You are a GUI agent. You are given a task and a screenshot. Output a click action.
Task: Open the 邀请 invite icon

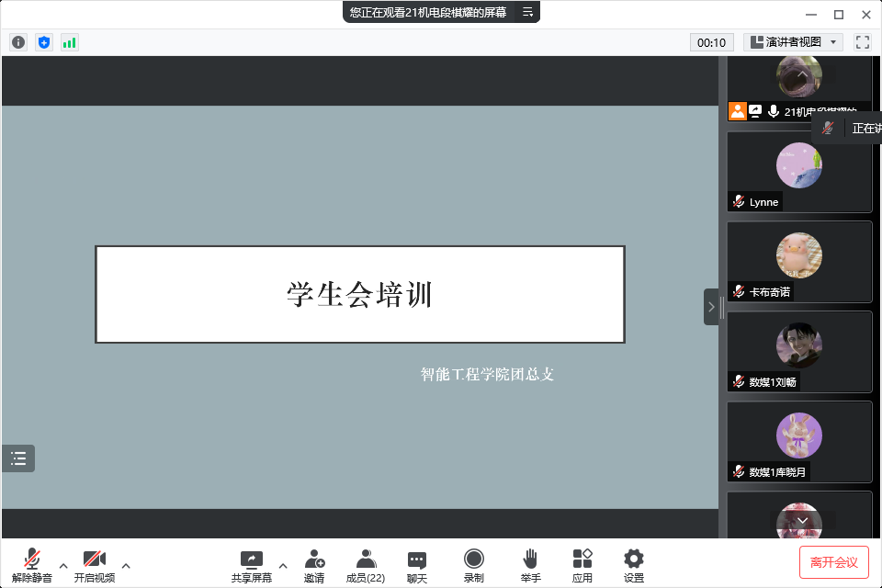(x=314, y=565)
